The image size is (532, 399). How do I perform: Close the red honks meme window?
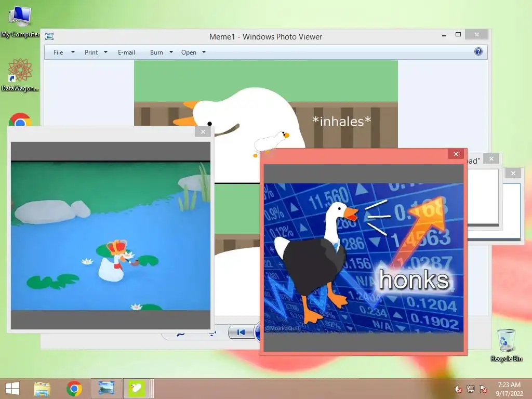click(x=456, y=154)
